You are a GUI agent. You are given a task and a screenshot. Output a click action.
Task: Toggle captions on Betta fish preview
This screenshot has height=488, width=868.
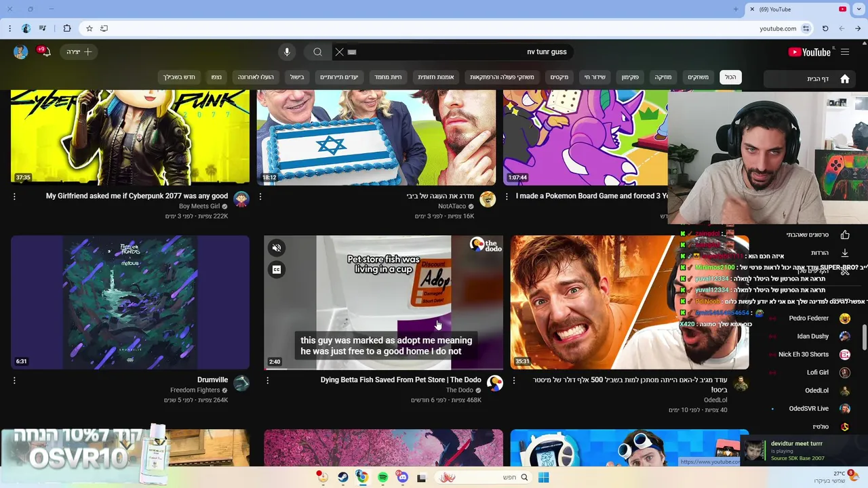coord(276,269)
